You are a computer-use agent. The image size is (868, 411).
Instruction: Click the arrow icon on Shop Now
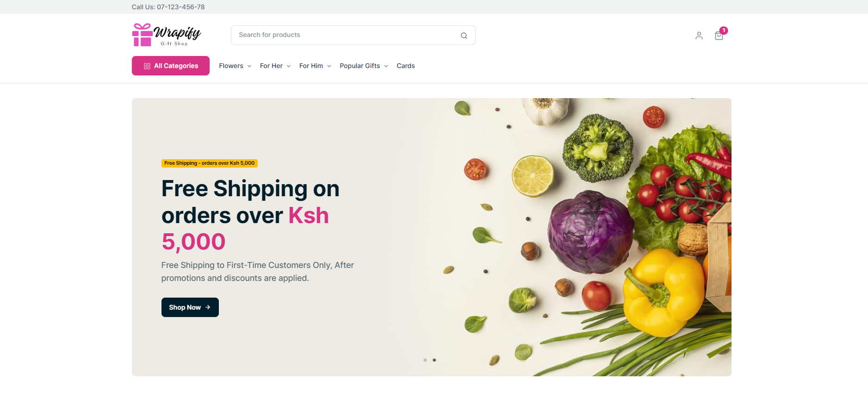tap(208, 307)
